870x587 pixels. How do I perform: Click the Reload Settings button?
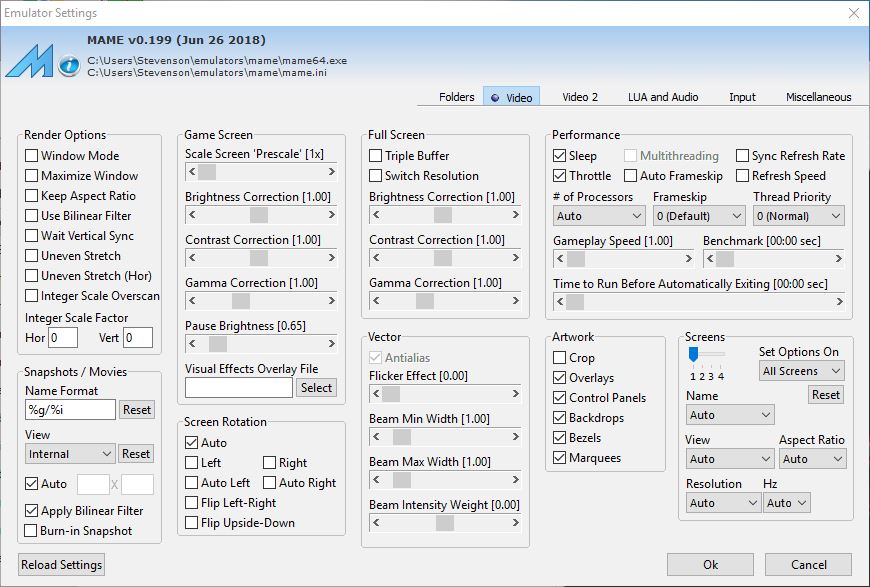tap(62, 565)
